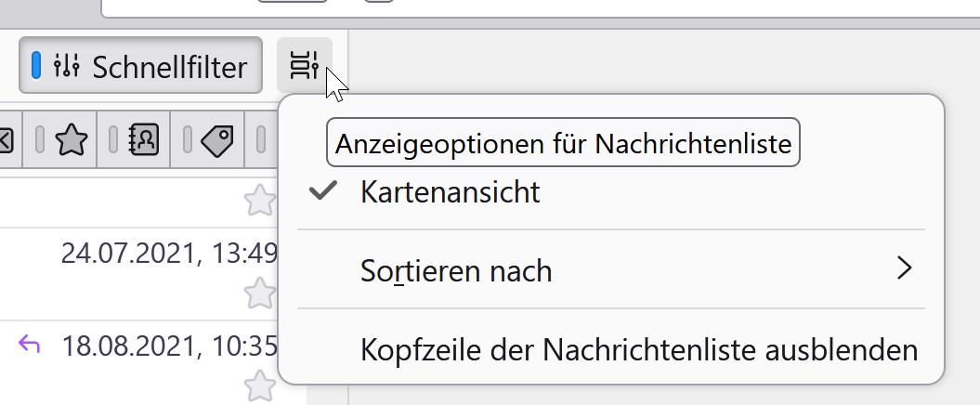Open message list display options icon

point(304,66)
